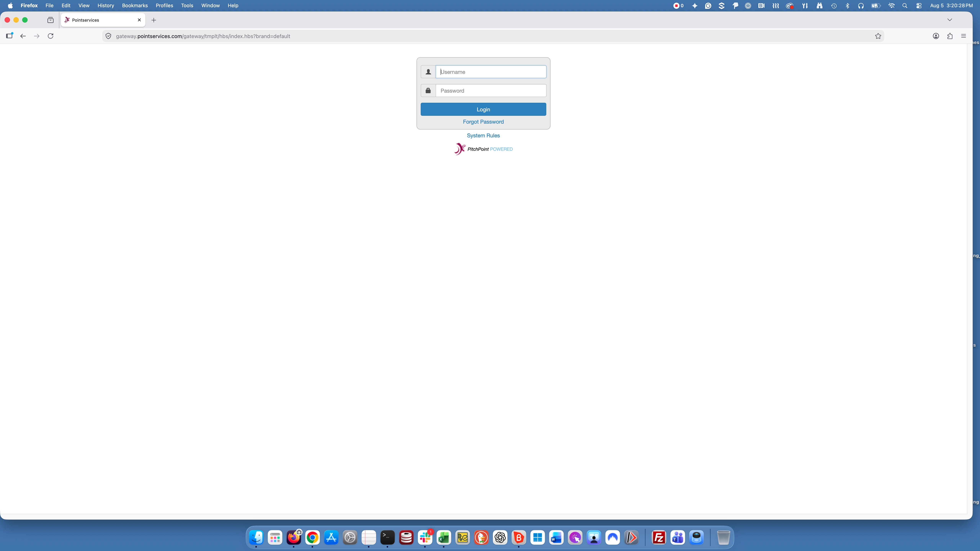Open the Help menu

233,6
